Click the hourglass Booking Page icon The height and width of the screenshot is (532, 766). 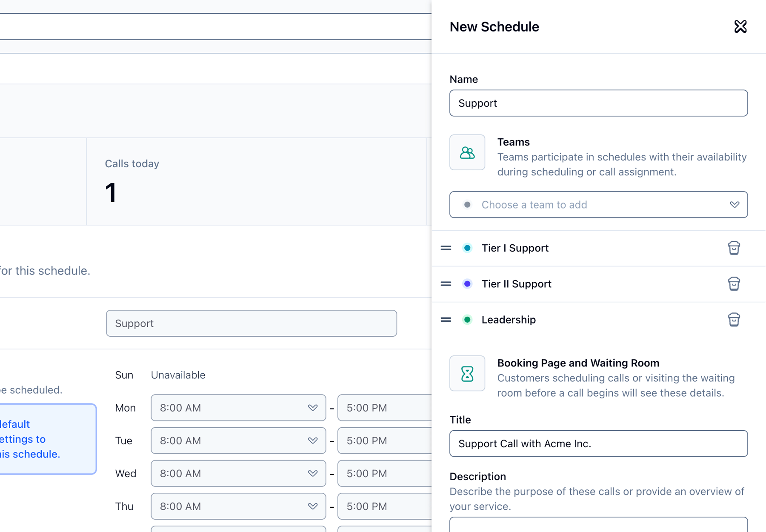(467, 374)
